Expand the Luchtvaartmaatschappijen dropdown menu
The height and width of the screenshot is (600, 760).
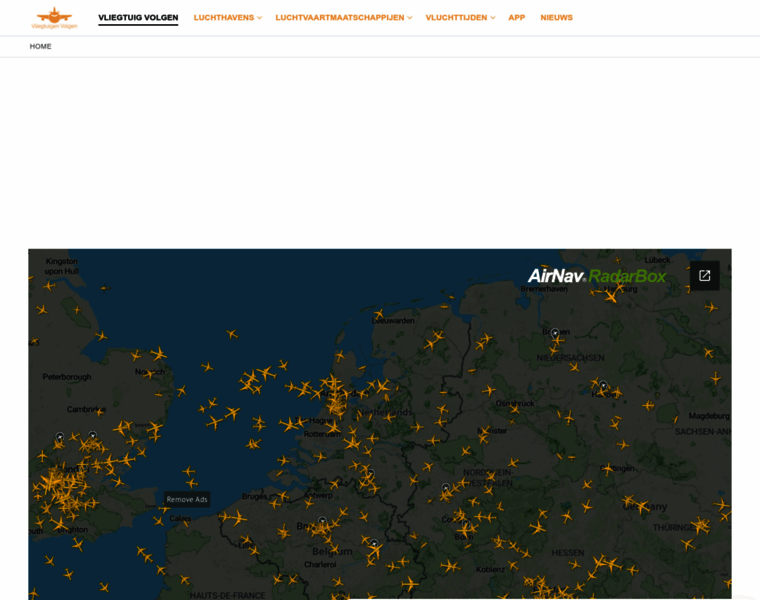tap(343, 18)
